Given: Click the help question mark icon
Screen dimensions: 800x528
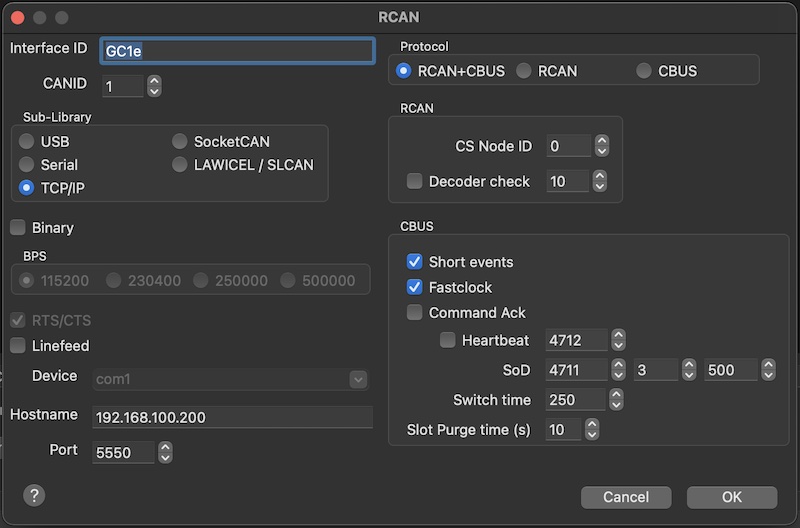Looking at the screenshot, I should tap(34, 495).
